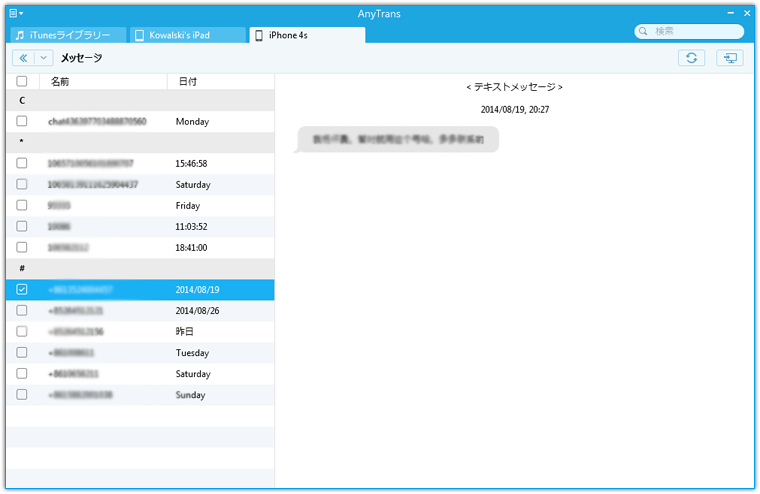Image resolution: width=760 pixels, height=494 pixels.
Task: Select the 'Sunday' date cell
Action: click(190, 395)
